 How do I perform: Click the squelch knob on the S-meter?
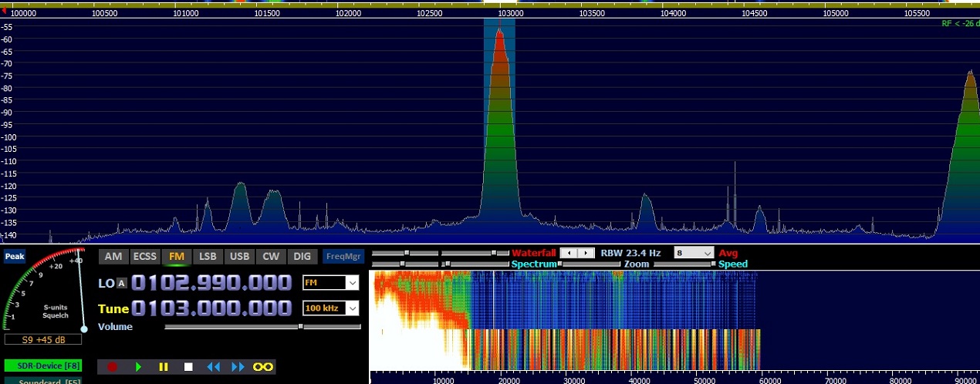[x=84, y=329]
